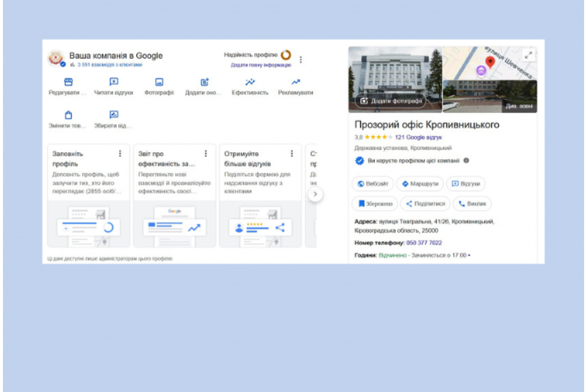This screenshot has height=392, width=588.
Task: Open the three-dot menu beside Надійність профілю
Action: (x=301, y=59)
